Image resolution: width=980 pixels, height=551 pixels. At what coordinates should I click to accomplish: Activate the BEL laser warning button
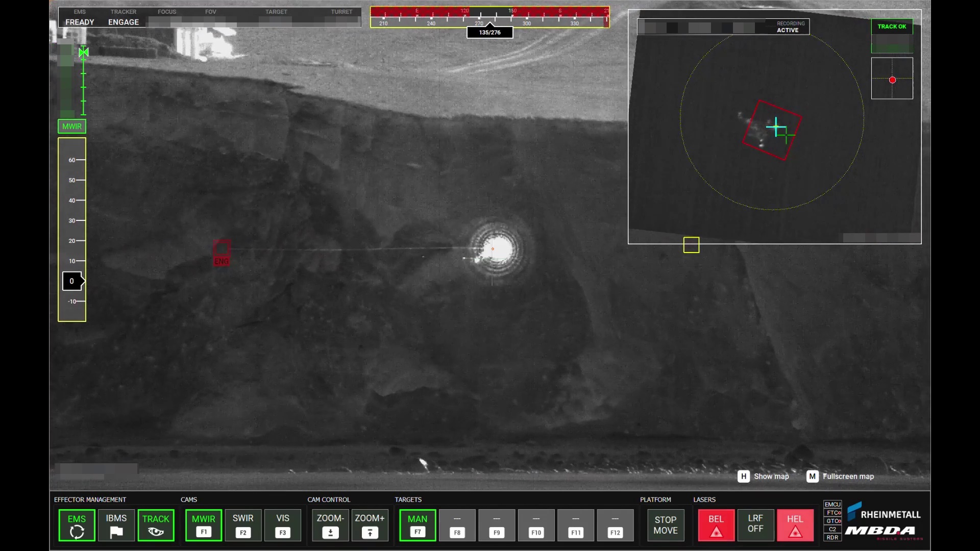click(716, 525)
